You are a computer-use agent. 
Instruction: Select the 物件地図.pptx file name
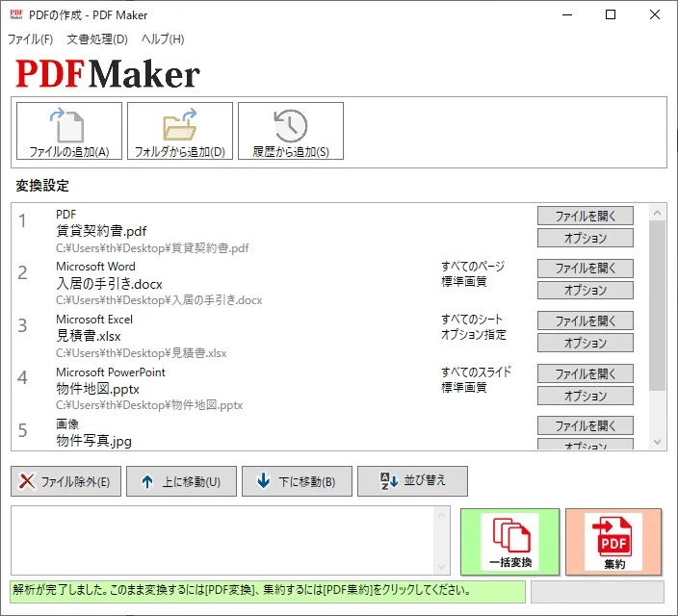pyautogui.click(x=97, y=389)
